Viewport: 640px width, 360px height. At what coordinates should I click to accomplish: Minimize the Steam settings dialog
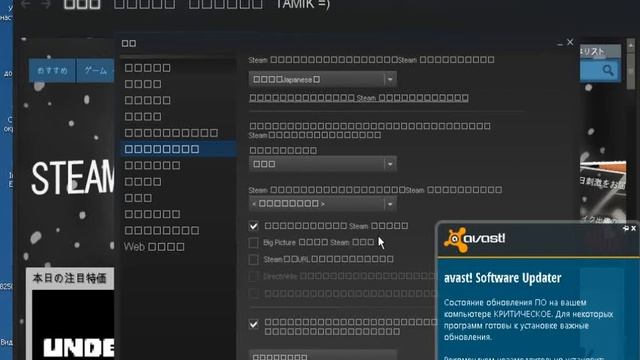560,43
